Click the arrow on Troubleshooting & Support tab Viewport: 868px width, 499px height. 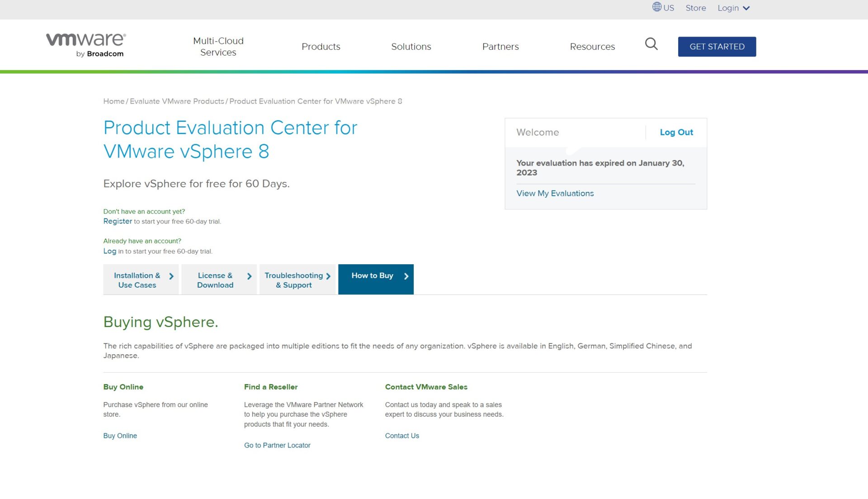[x=328, y=275]
